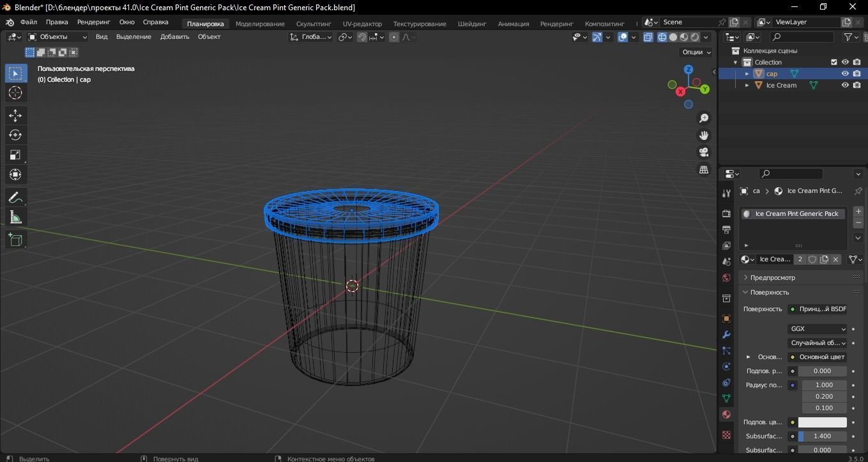Expand the Ice Cream object in outliner

pyautogui.click(x=747, y=85)
